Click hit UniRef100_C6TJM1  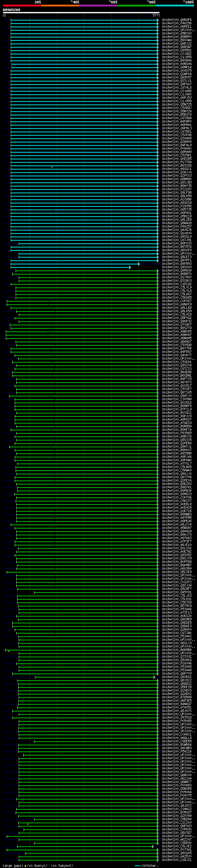177,240
